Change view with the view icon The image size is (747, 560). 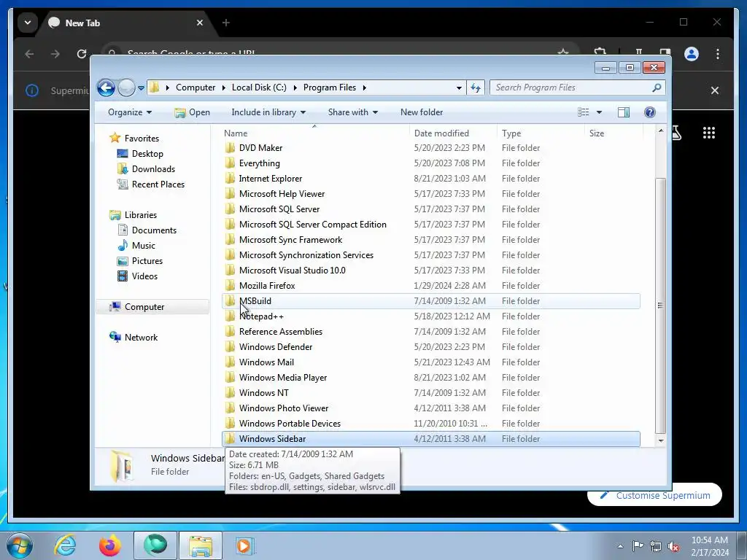point(583,112)
